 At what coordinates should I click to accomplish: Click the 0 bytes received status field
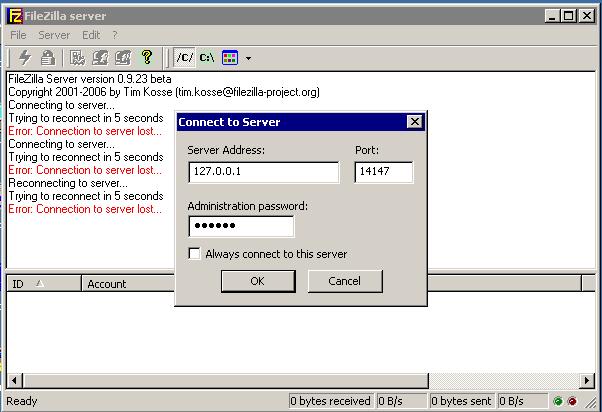point(331,401)
